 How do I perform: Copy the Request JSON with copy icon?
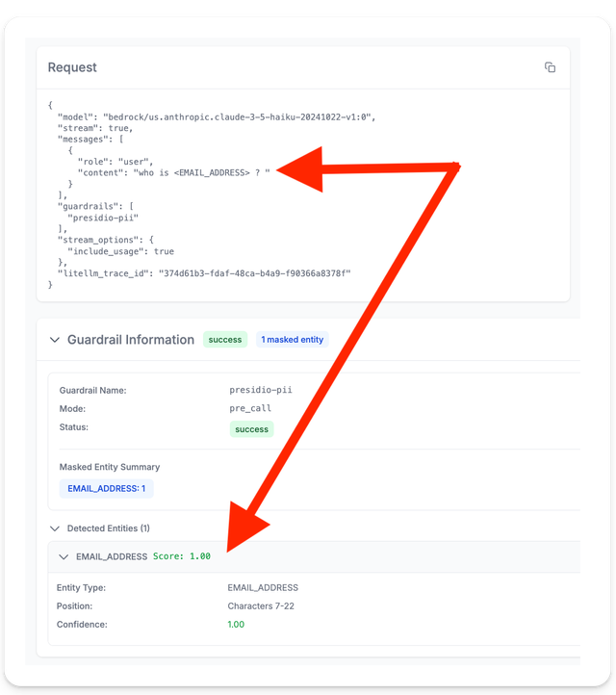pos(550,67)
